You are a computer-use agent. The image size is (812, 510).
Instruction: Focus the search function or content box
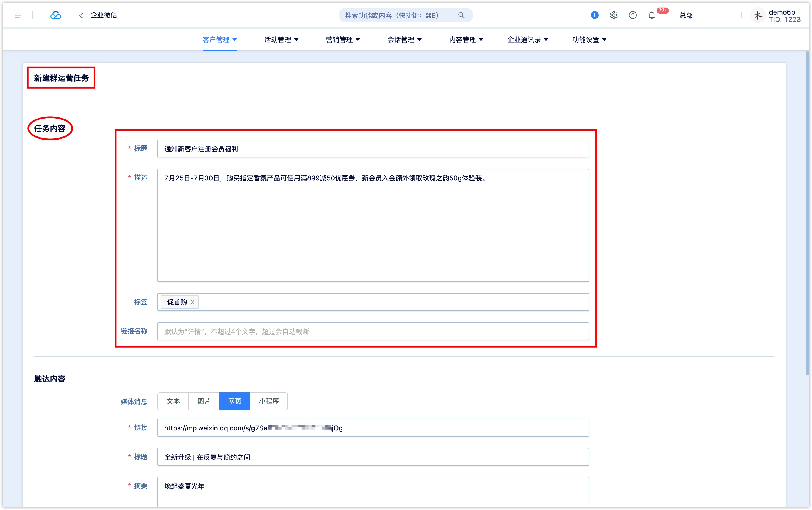coord(406,15)
